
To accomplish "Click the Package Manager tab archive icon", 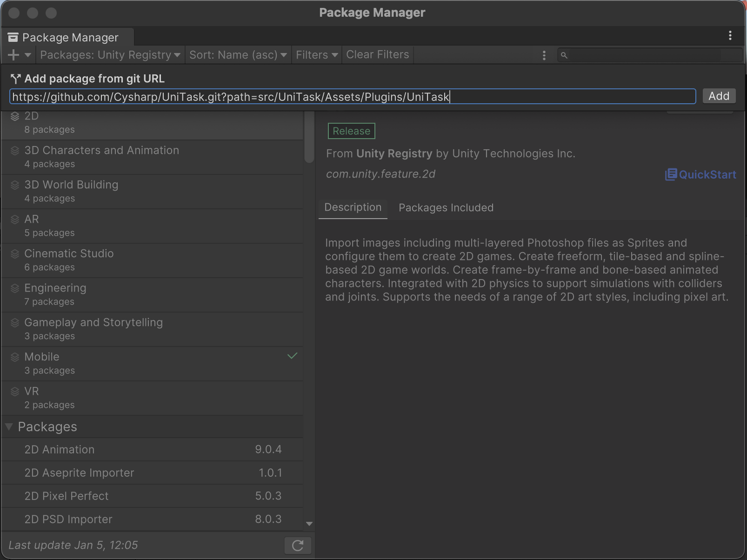I will click(13, 37).
